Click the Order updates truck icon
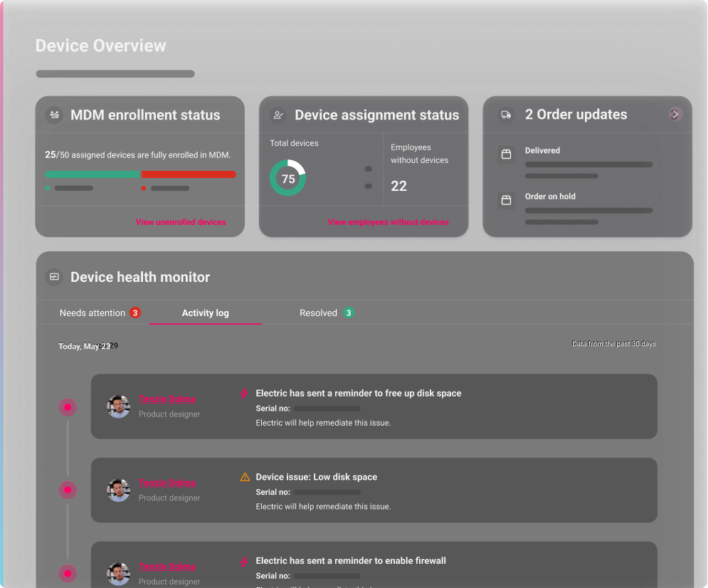The height and width of the screenshot is (588, 708). (506, 115)
